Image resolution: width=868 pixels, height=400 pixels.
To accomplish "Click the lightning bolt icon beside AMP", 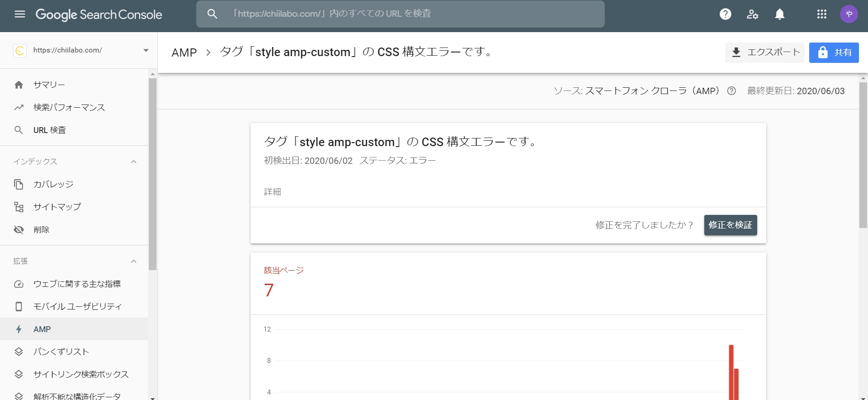I will point(19,329).
